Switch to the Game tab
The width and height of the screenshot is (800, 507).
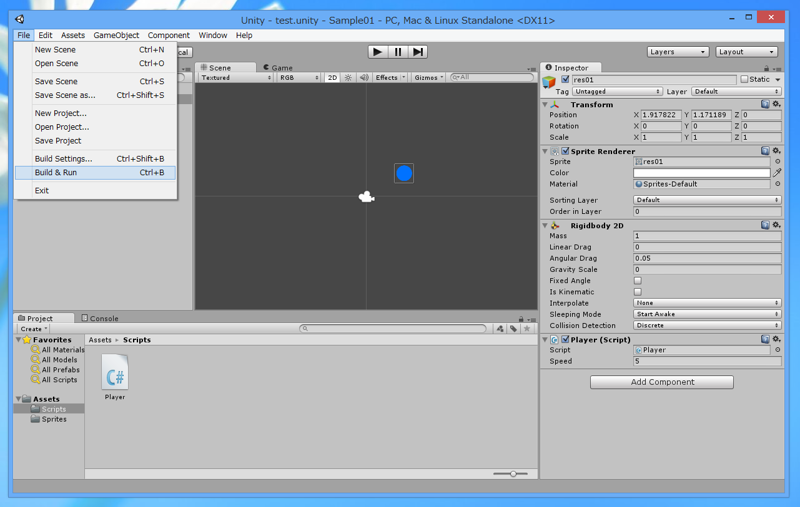(278, 68)
